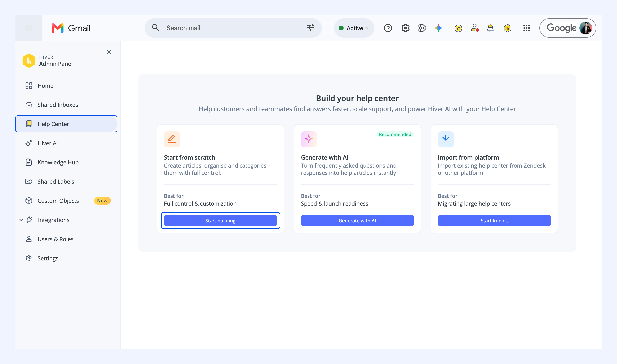Image resolution: width=617 pixels, height=364 pixels.
Task: Open Gmail settings gear icon
Action: point(405,28)
